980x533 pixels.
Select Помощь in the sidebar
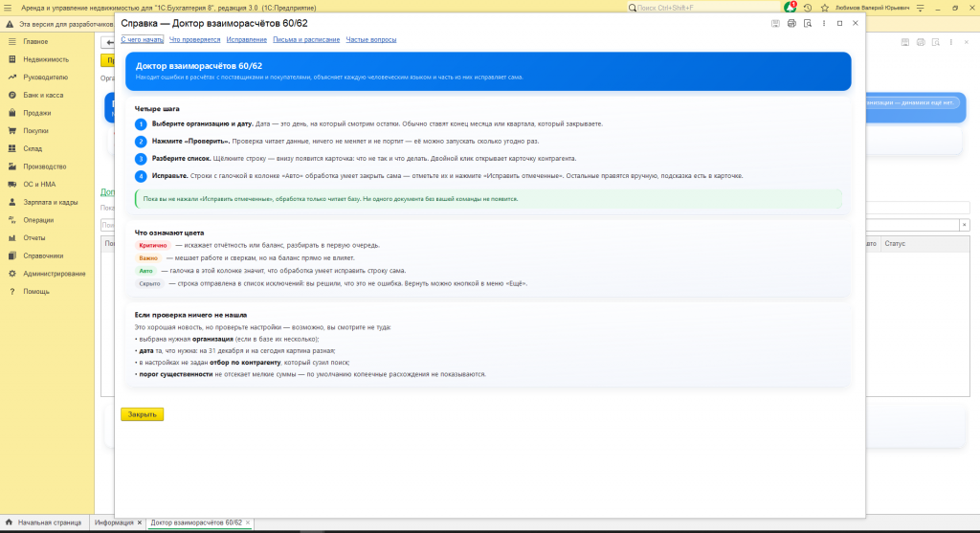point(36,291)
